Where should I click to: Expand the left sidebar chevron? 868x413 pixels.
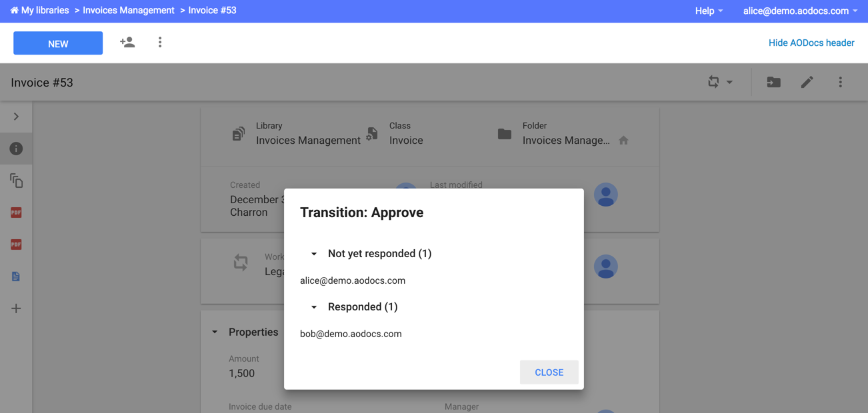pos(16,117)
